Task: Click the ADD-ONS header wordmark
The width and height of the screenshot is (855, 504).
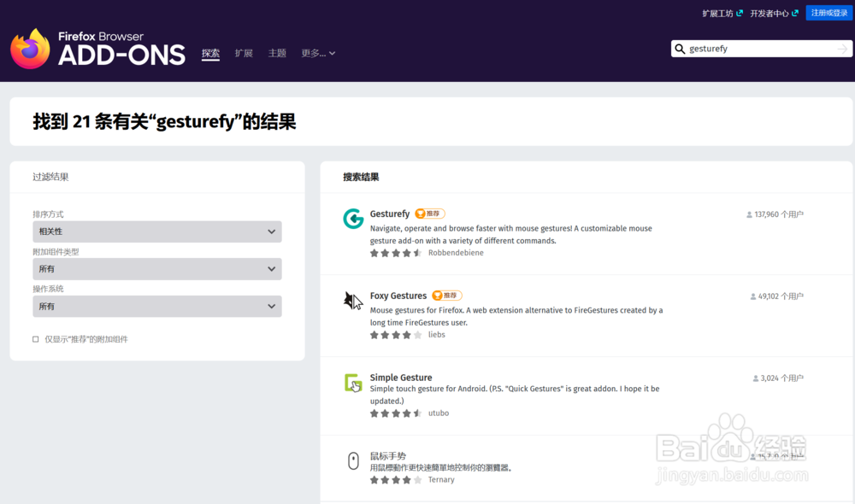Action: pos(121,55)
